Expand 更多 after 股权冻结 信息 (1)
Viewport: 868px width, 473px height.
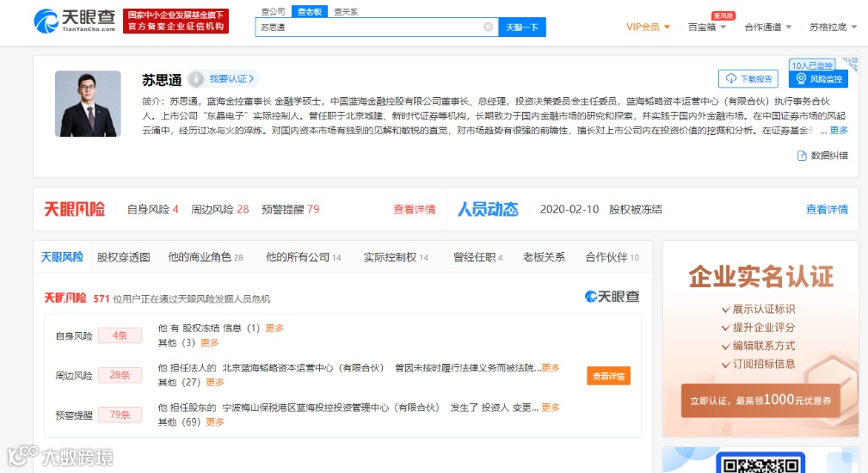click(274, 328)
